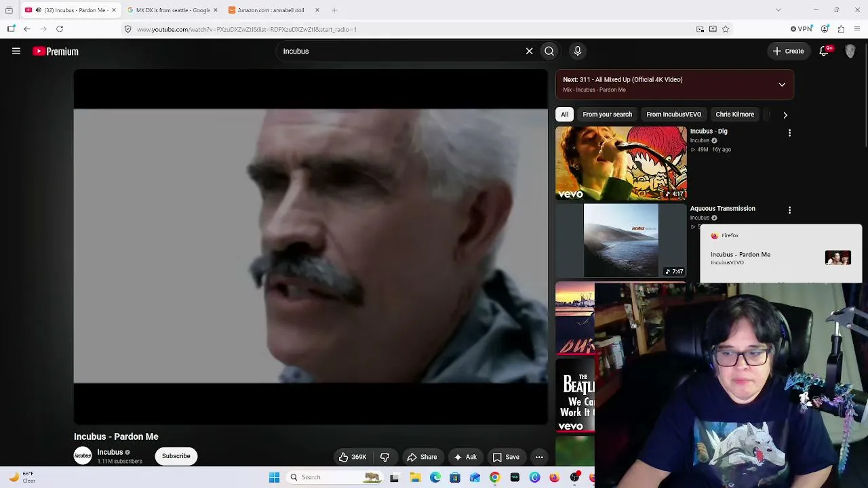The height and width of the screenshot is (488, 868).
Task: Show more filter chips with arrow
Action: pos(785,115)
